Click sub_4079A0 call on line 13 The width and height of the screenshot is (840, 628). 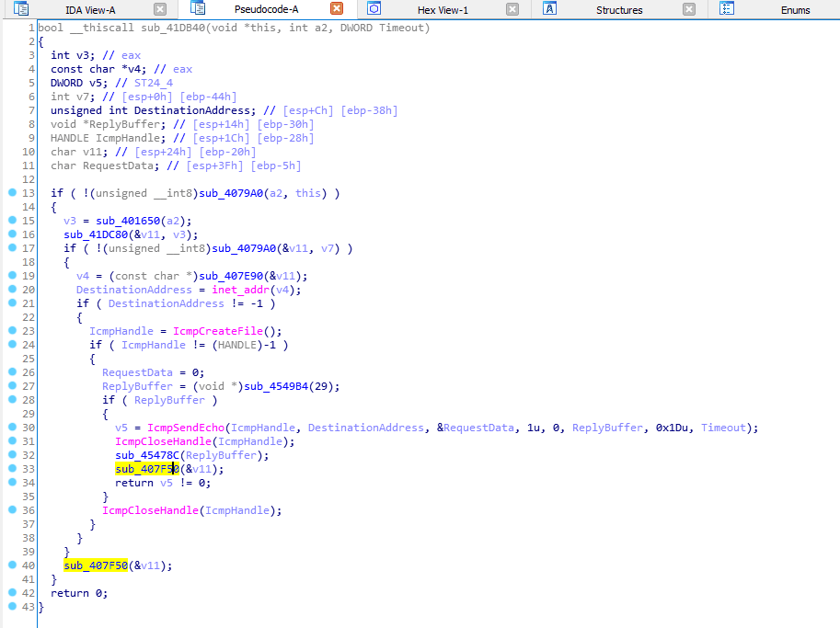click(231, 193)
